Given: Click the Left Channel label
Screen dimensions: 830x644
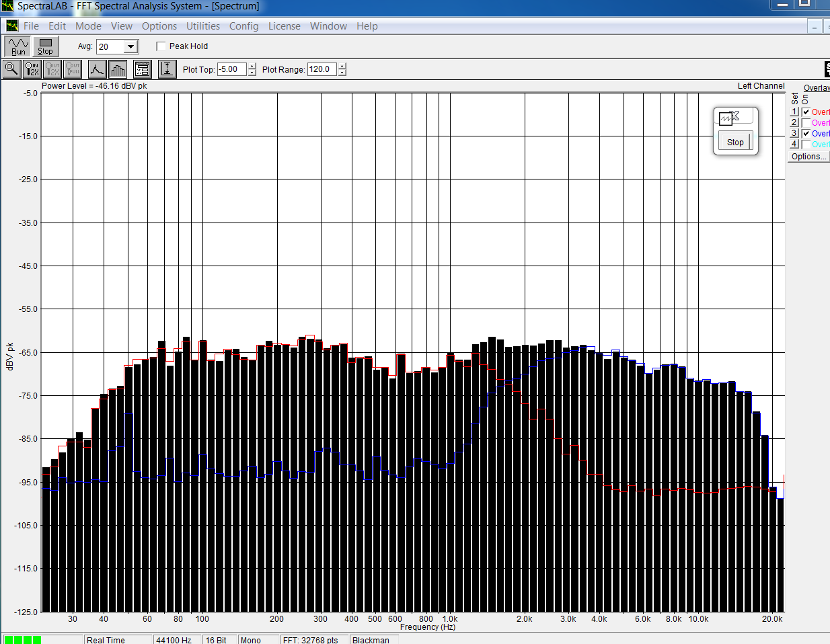Looking at the screenshot, I should click(761, 86).
